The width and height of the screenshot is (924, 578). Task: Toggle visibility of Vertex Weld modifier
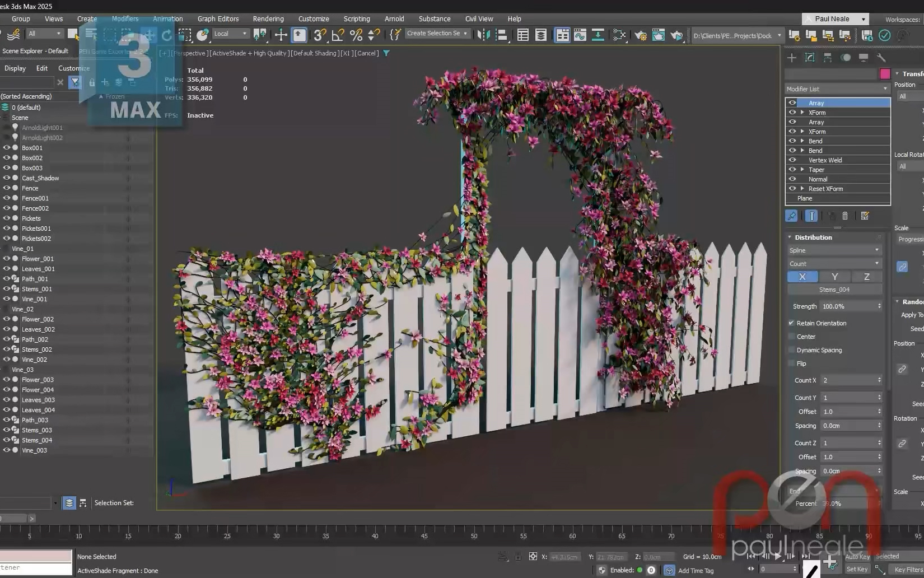pyautogui.click(x=792, y=160)
